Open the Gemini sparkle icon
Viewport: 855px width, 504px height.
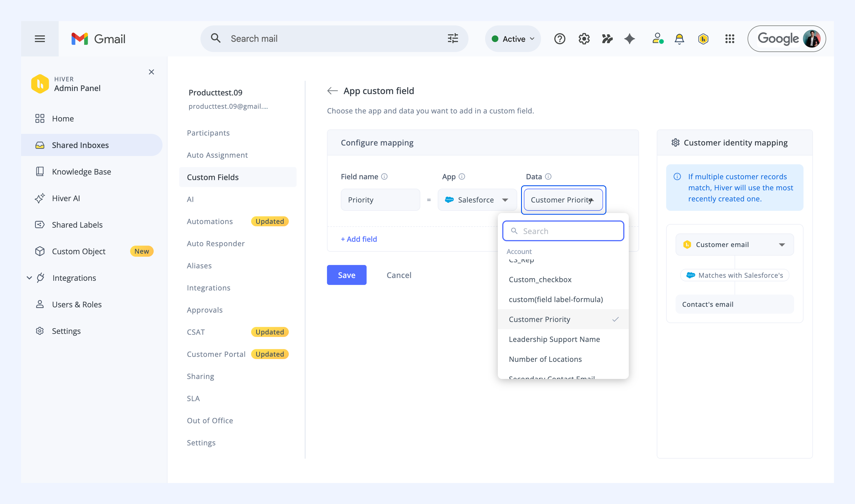(x=630, y=39)
